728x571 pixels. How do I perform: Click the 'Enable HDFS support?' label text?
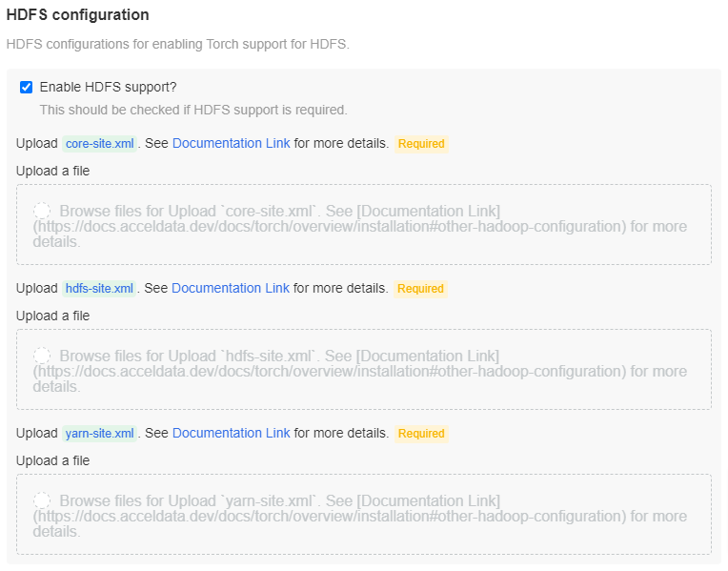pos(108,87)
